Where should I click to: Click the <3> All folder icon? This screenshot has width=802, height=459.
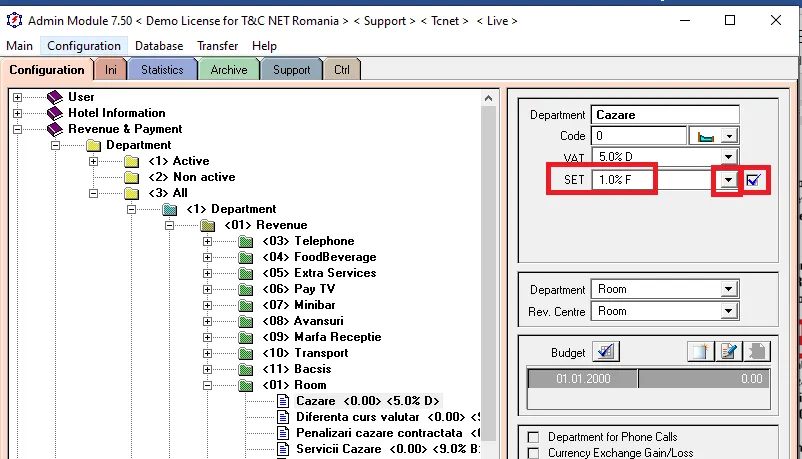click(x=131, y=193)
